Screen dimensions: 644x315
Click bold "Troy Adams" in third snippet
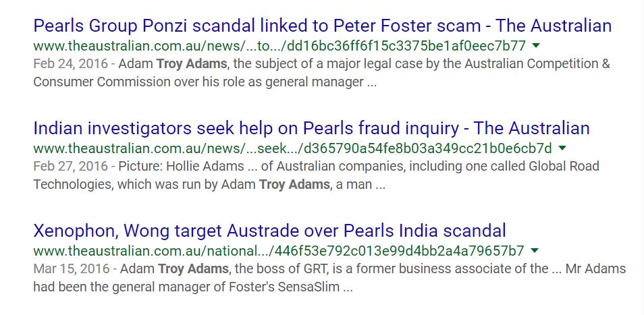[192, 269]
